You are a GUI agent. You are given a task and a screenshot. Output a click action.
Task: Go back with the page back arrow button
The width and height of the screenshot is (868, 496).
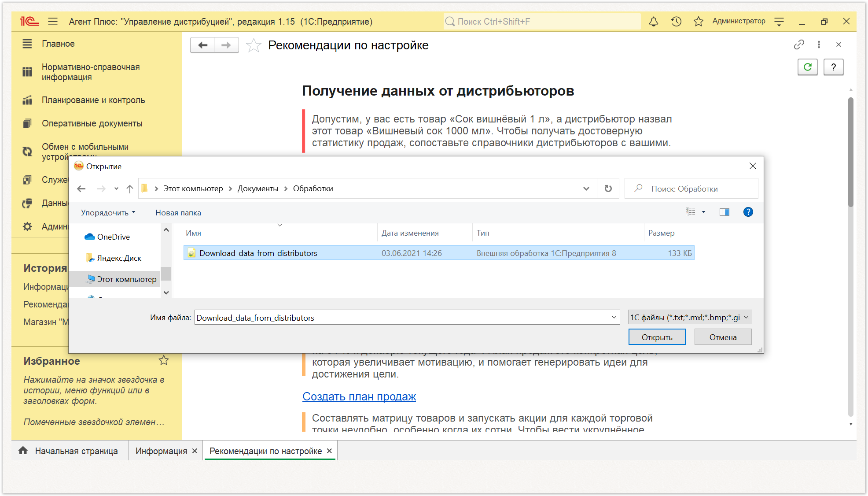[x=203, y=45]
